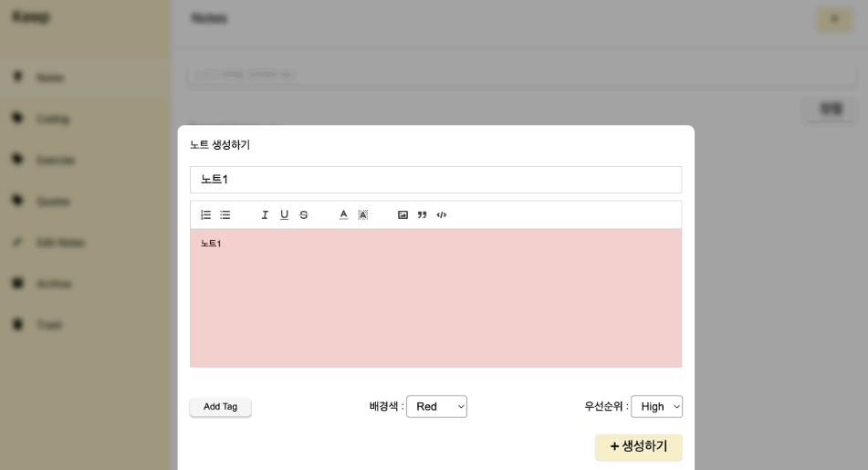
Task: Open Edit Notes in the blurred sidebar
Action: [86, 243]
